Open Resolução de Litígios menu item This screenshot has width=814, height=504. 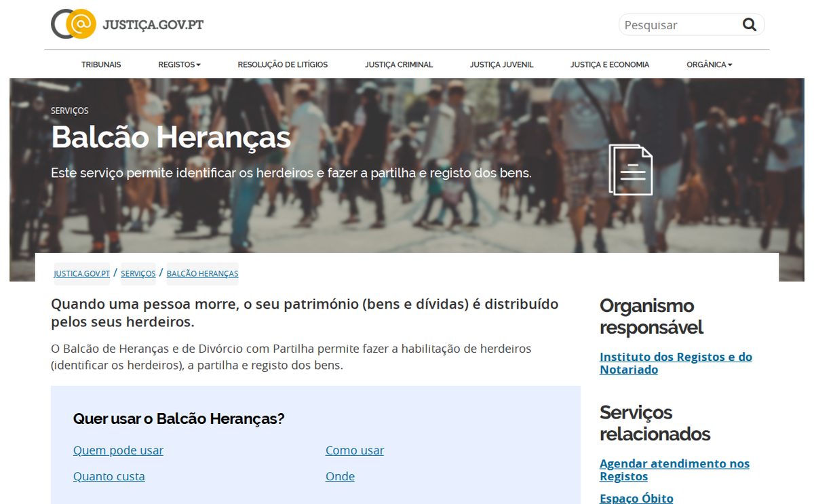click(x=282, y=64)
